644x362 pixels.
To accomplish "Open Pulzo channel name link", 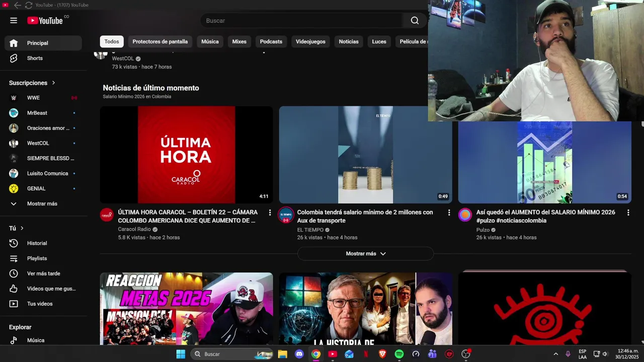I will pos(483,230).
